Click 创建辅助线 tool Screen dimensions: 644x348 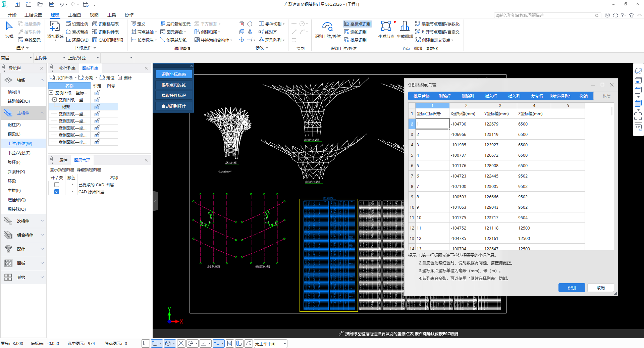[x=173, y=40]
